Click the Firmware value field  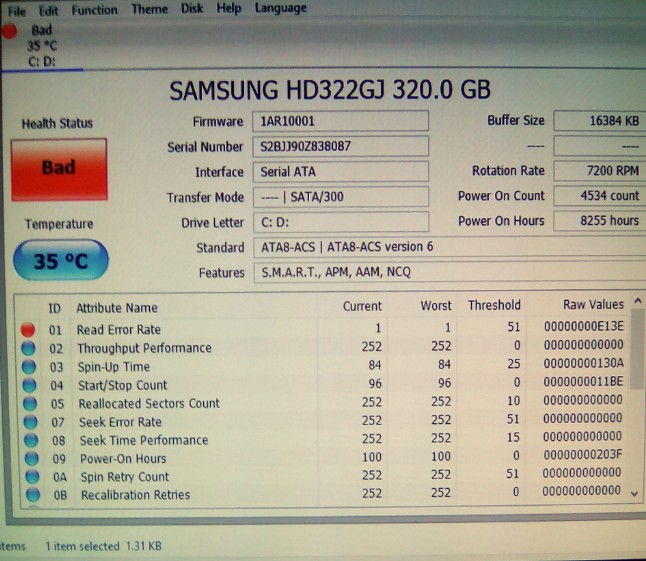[339, 121]
